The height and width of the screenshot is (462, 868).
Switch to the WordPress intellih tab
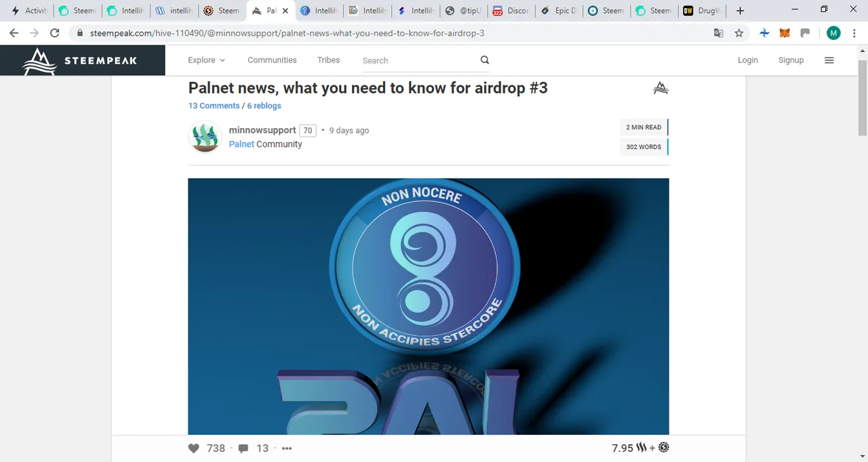pos(174,11)
